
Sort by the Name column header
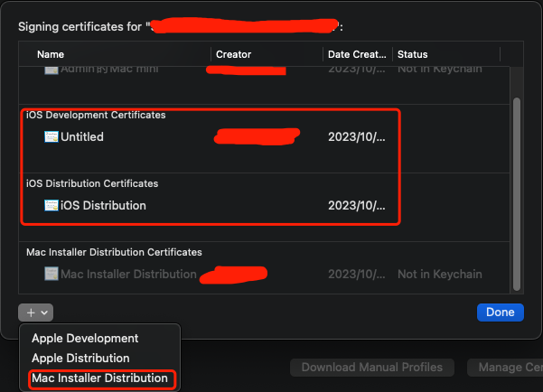tap(51, 54)
